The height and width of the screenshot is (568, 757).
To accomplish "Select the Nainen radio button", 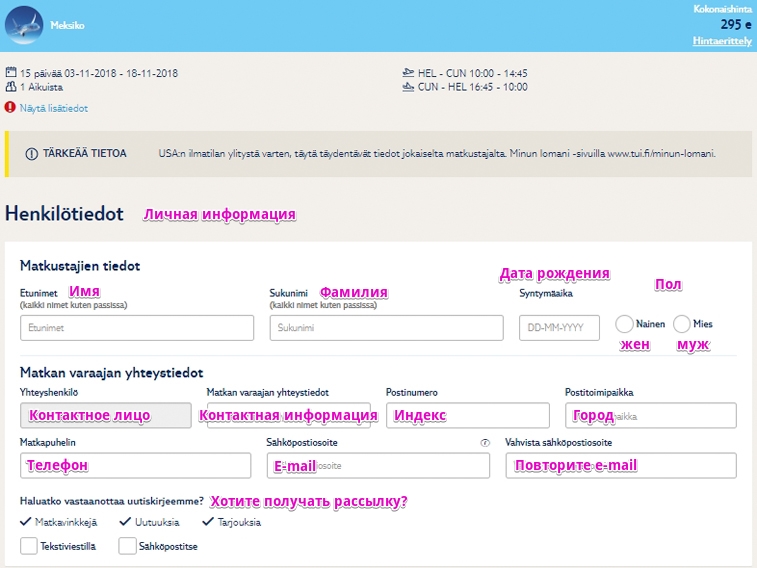I will (x=624, y=324).
